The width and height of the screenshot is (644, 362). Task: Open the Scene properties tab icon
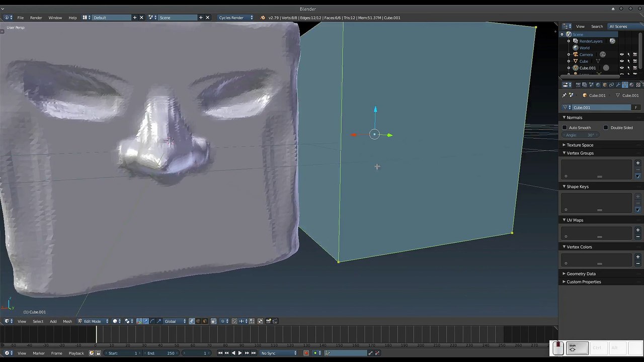tap(591, 85)
